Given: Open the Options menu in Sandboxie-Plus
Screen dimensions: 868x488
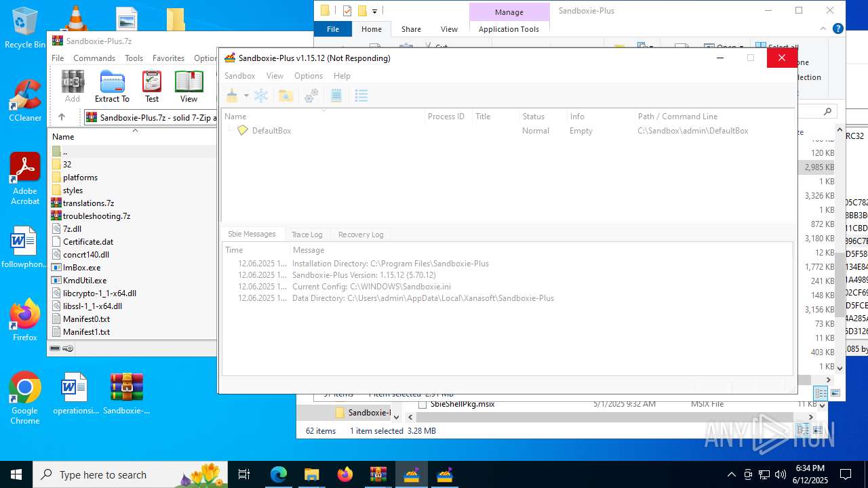Looking at the screenshot, I should 309,76.
